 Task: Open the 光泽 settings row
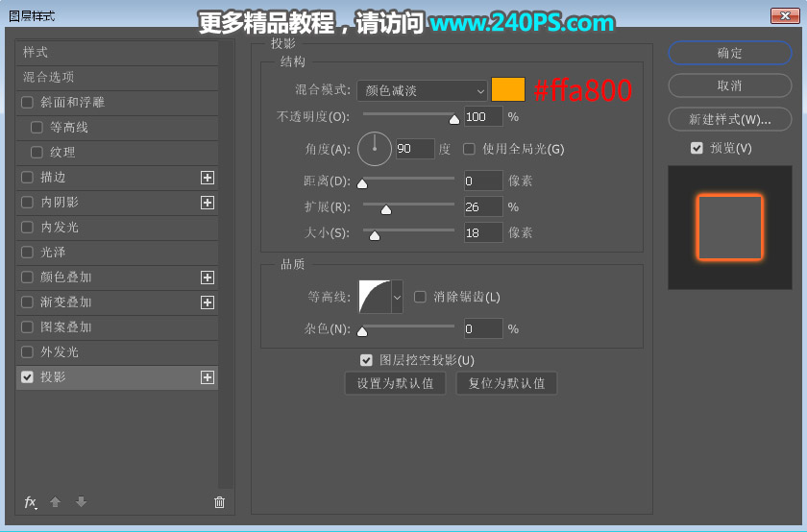click(117, 253)
